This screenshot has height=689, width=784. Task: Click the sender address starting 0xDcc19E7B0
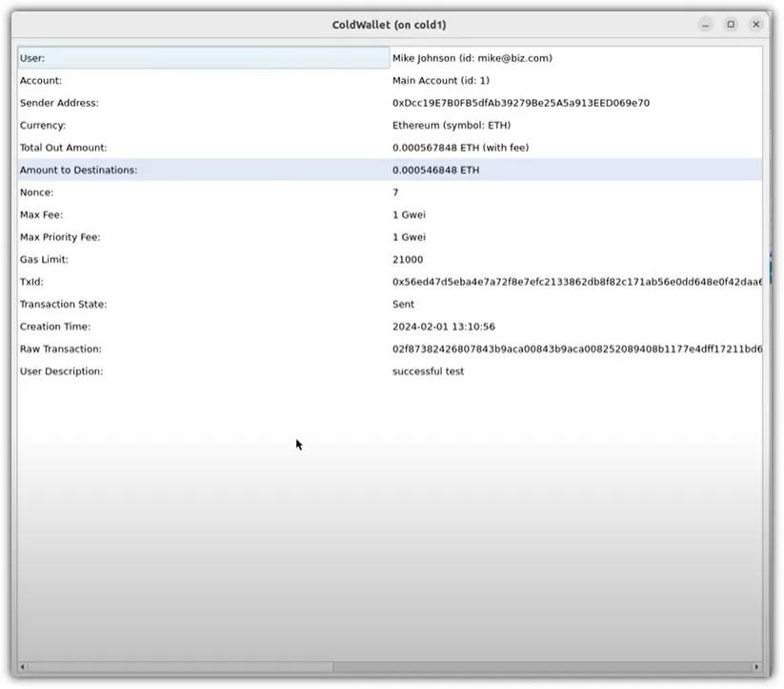point(521,103)
